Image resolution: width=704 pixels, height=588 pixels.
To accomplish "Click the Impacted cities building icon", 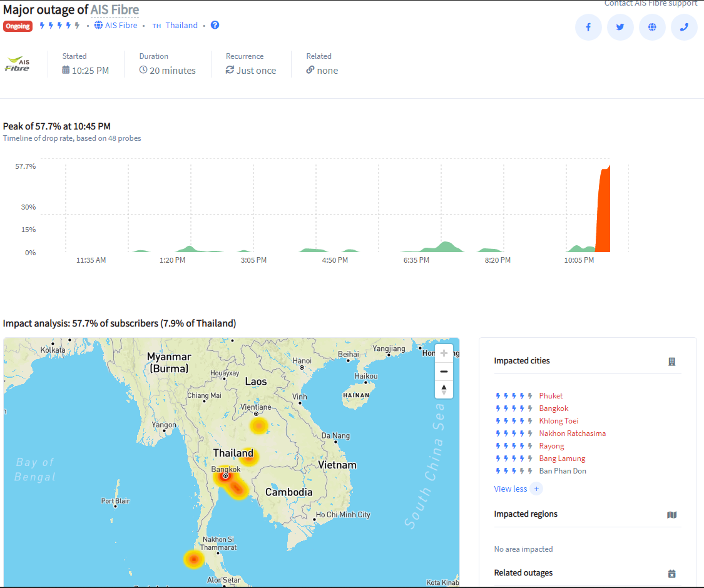I will 671,362.
